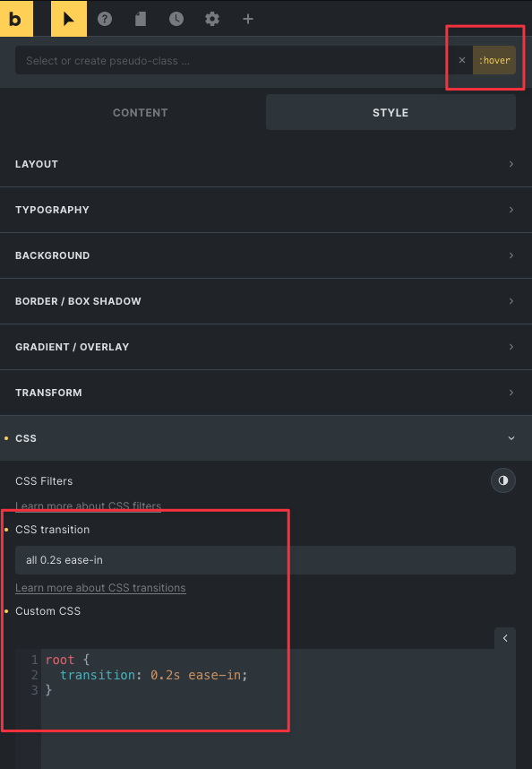The width and height of the screenshot is (532, 769).
Task: Switch to the Style tab
Action: tap(390, 112)
